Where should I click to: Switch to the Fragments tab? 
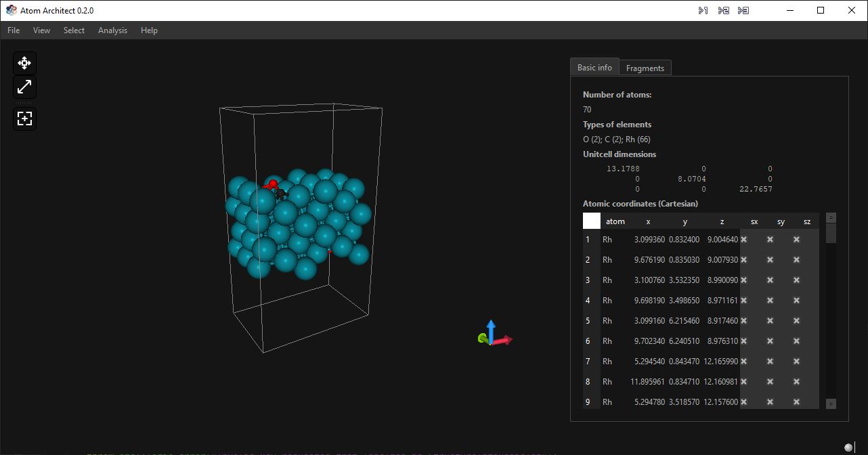[645, 67]
